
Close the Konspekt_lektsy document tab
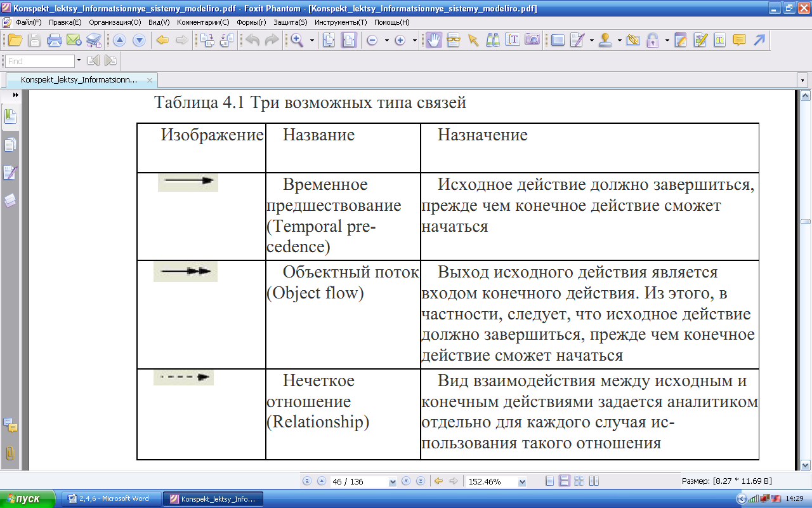pos(150,81)
